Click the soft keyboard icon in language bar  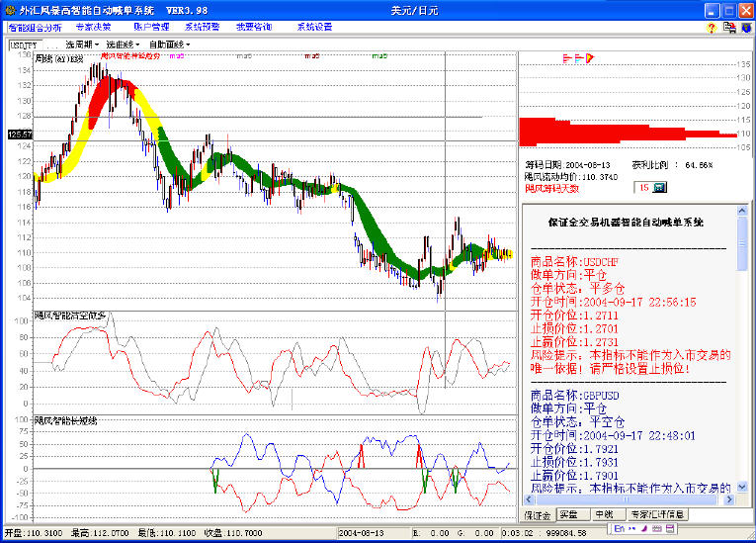pyautogui.click(x=656, y=529)
